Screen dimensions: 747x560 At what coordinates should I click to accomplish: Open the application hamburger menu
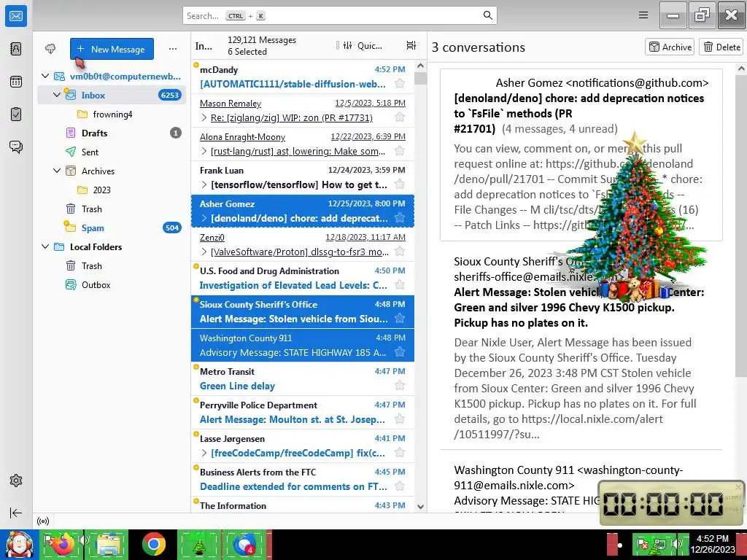(x=643, y=15)
